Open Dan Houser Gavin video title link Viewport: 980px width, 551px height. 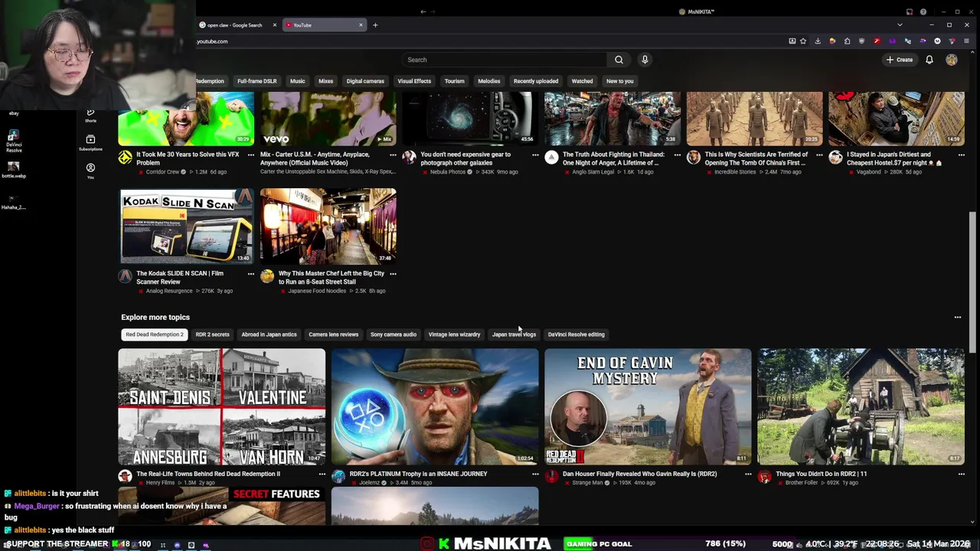click(639, 474)
